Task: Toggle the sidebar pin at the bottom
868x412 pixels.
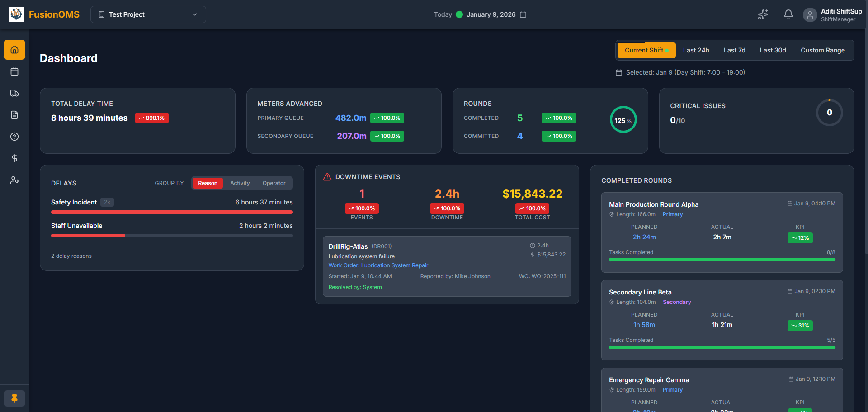Action: pyautogui.click(x=14, y=398)
